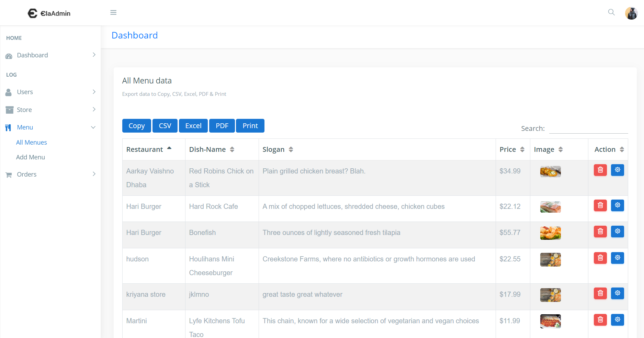Edit the Houlihans Mini Cheeseburger row
The image size is (644, 338).
click(618, 258)
